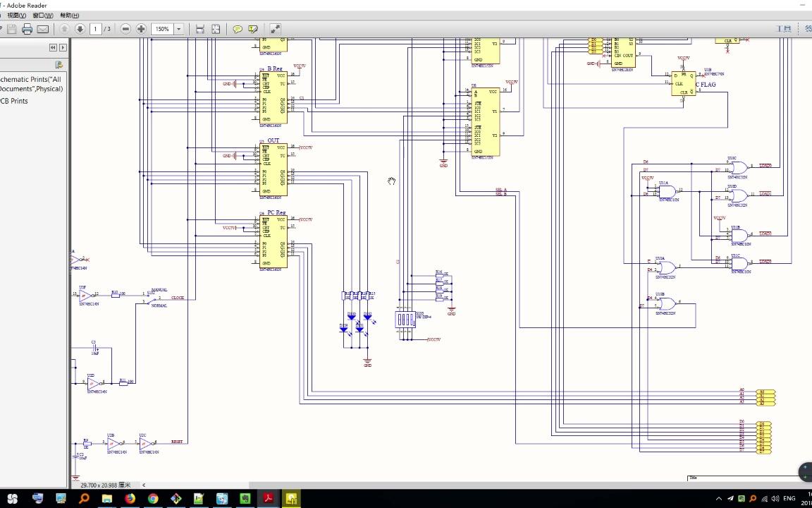Click the fit one full page icon
This screenshot has width=812, height=508.
click(216, 29)
